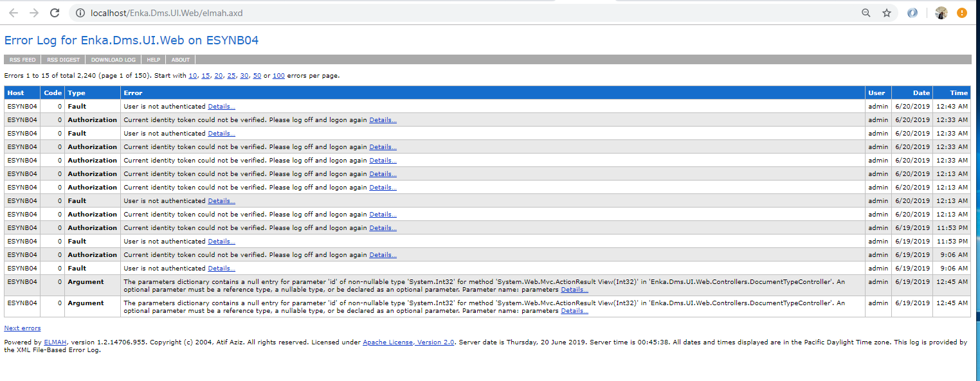Viewport: 980px width, 381px height.
Task: Bookmark this page with the star icon
Action: click(x=887, y=13)
